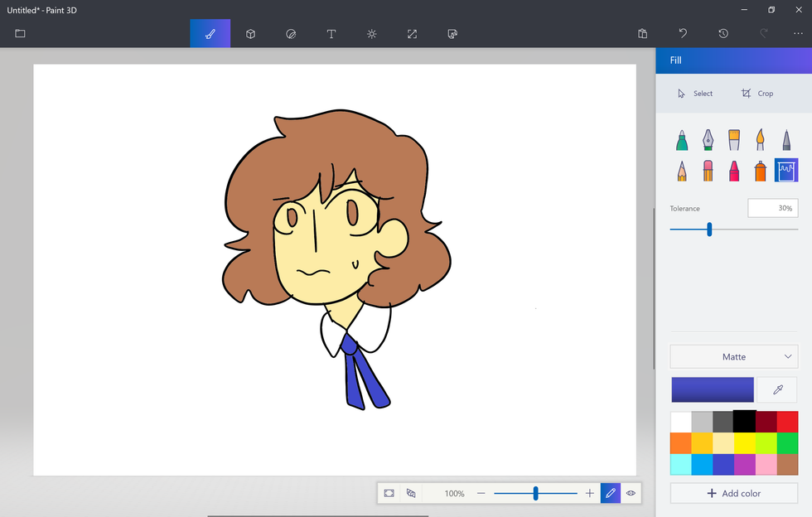Image resolution: width=812 pixels, height=517 pixels.
Task: Toggle the eye view mode button
Action: 631,493
